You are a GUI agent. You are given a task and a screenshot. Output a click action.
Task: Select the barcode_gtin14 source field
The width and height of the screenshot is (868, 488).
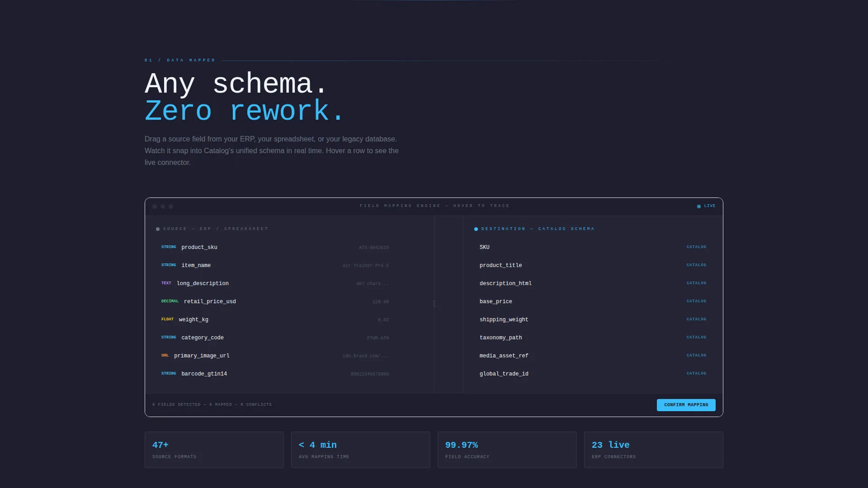(x=275, y=374)
